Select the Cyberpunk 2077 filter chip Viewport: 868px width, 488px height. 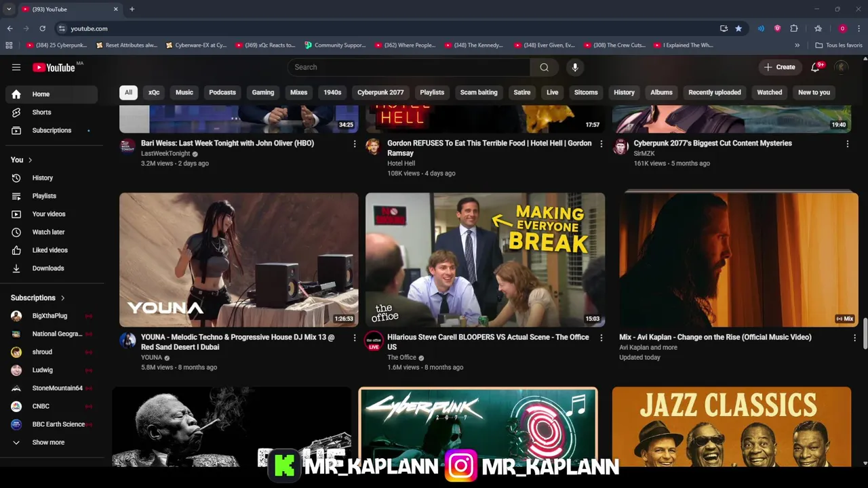click(x=380, y=92)
